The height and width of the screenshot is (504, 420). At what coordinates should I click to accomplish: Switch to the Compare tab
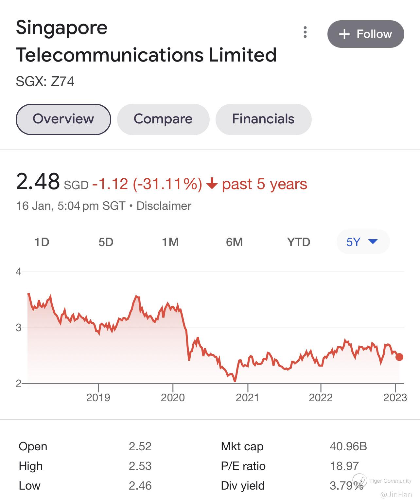(163, 119)
